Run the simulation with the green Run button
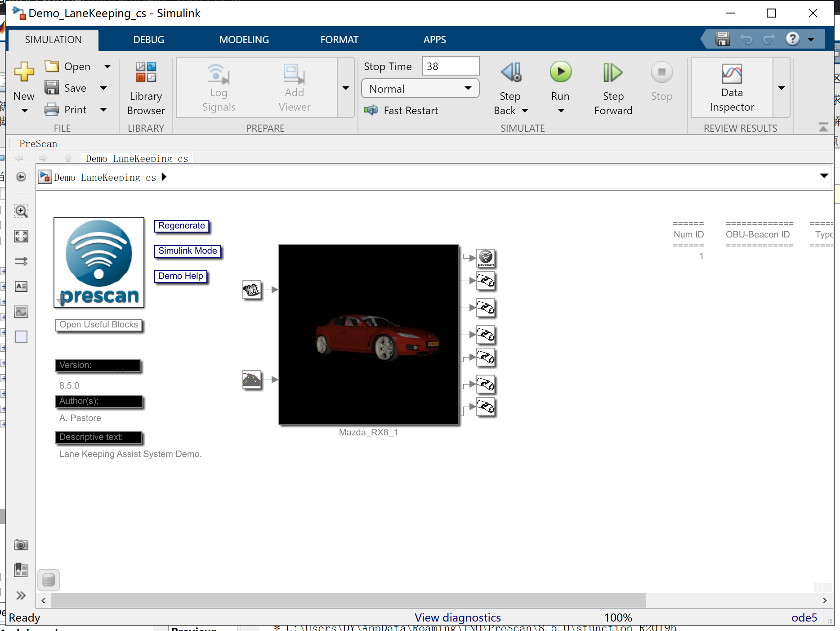840x631 pixels. (x=560, y=72)
